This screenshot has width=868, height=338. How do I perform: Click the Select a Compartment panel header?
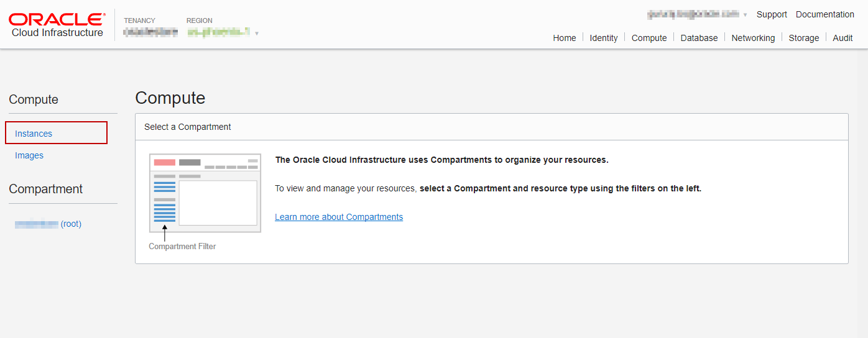click(188, 127)
